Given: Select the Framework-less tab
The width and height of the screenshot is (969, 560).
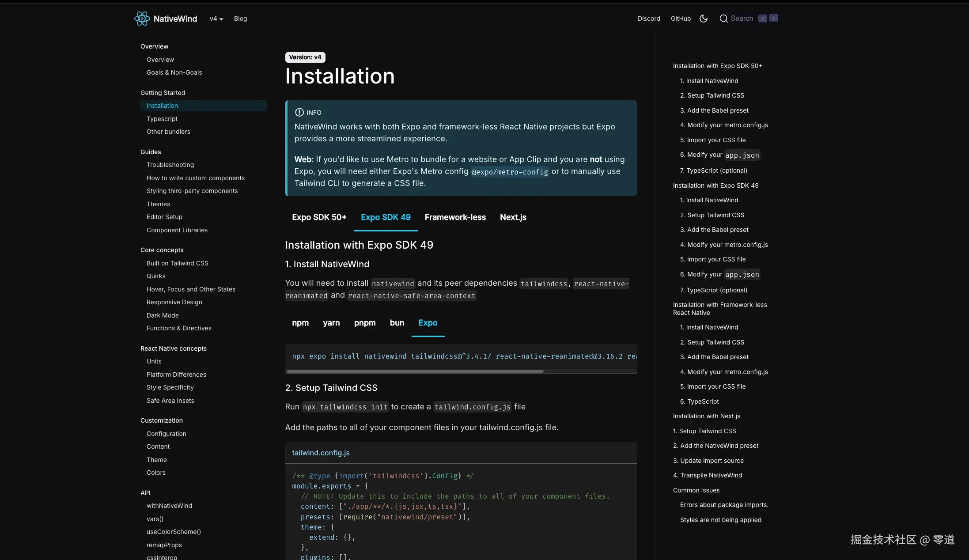Looking at the screenshot, I should 455,217.
